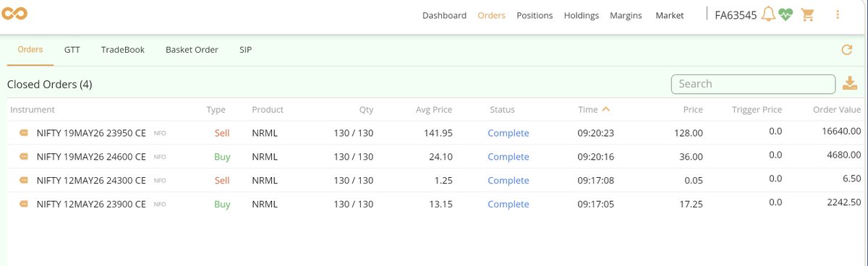
Task: Open Holdings in top navigation
Action: point(582,15)
